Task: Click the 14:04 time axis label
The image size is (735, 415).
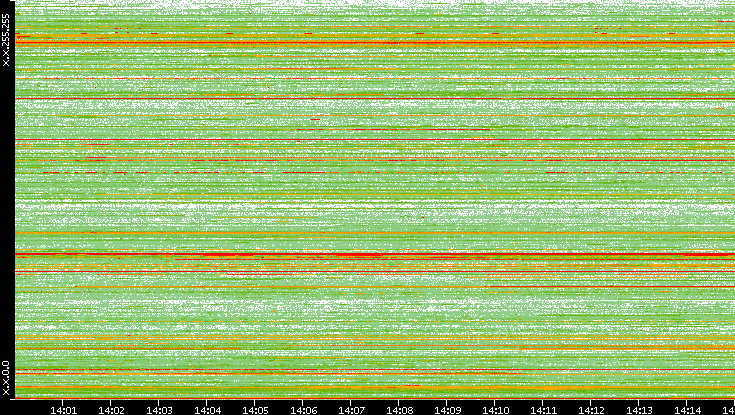Action: pos(207,410)
